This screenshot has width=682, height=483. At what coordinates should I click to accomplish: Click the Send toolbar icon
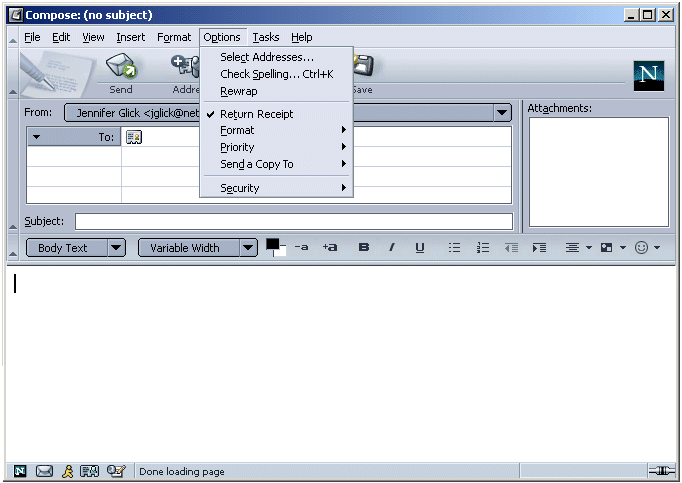click(x=120, y=68)
